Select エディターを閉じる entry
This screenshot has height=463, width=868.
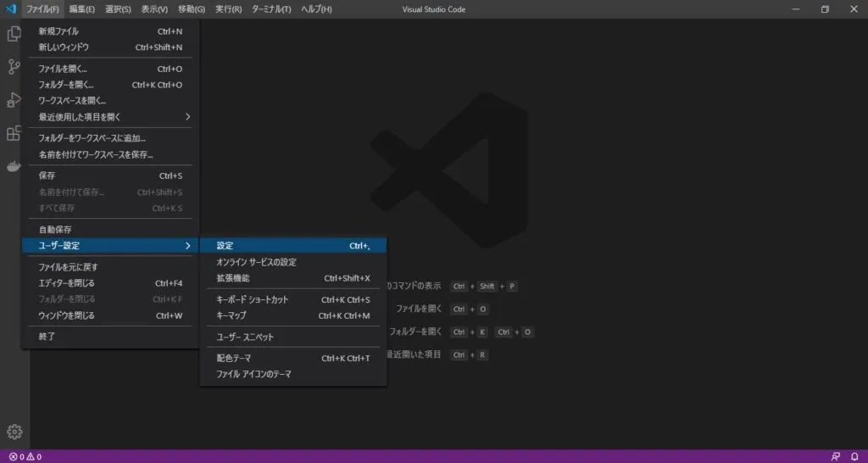pyautogui.click(x=110, y=283)
